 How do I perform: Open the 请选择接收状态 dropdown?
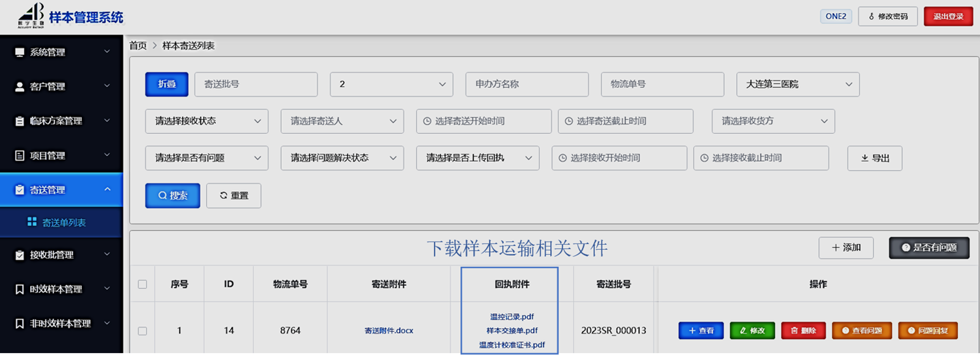pos(206,121)
